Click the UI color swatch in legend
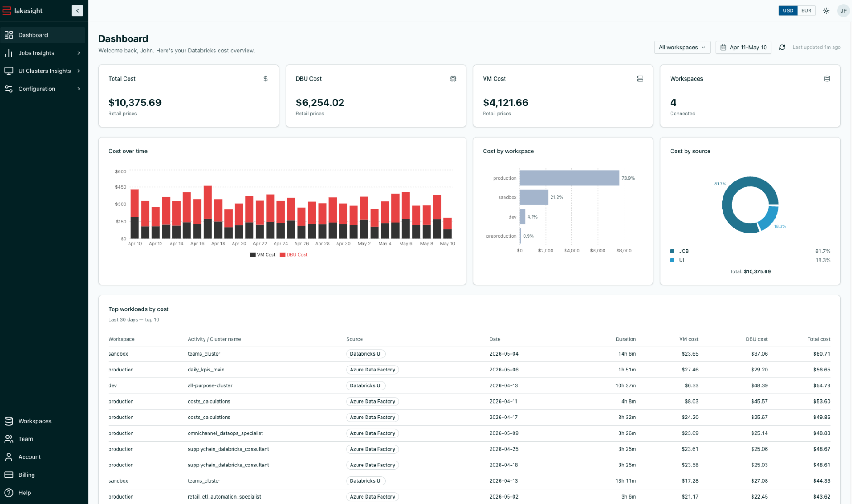This screenshot has height=504, width=852. 672,260
